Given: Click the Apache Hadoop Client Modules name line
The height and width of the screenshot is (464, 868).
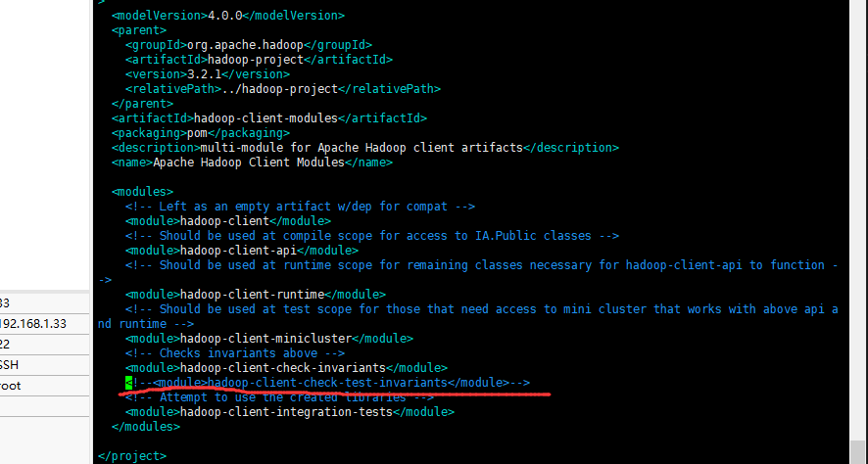Looking at the screenshot, I should (252, 162).
